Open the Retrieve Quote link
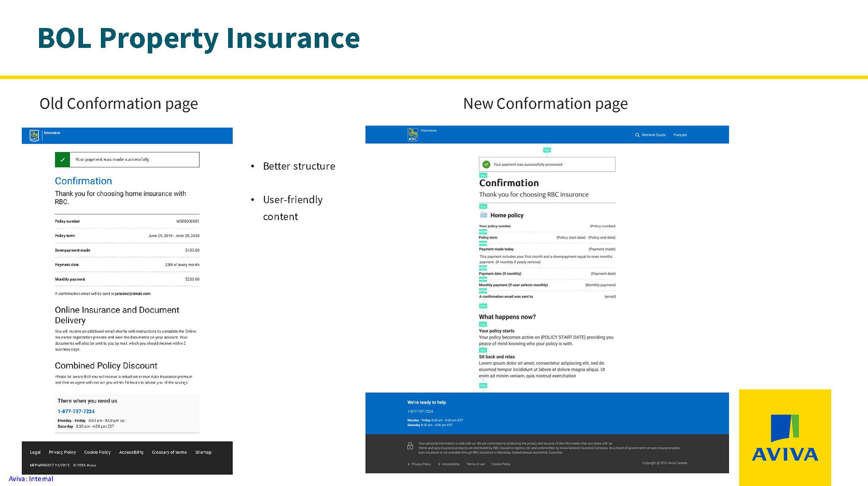 tap(653, 135)
